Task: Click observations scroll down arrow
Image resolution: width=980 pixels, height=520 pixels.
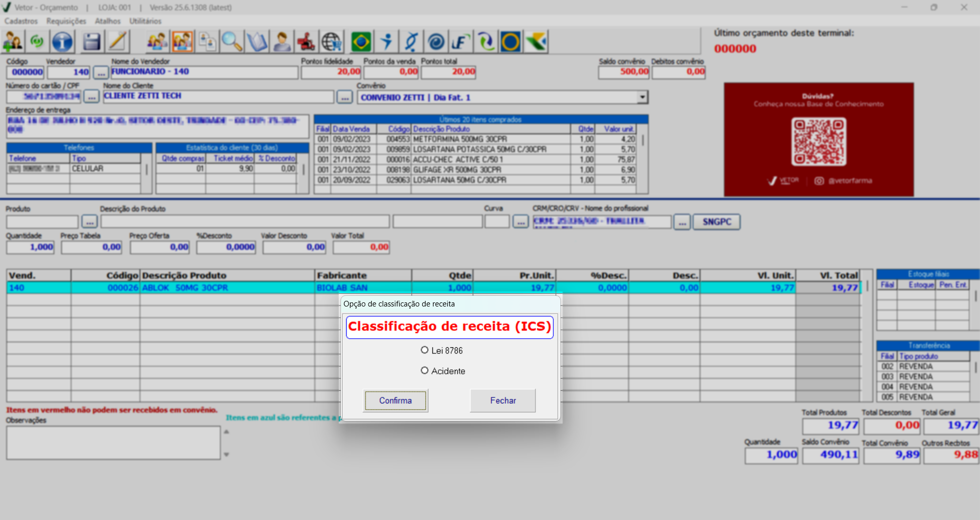Action: coord(227,454)
